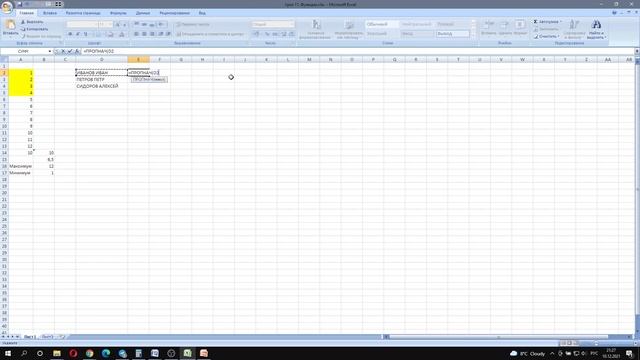This screenshot has width=640, height=360.
Task: Toggle center text alignment button
Action: 144,34
